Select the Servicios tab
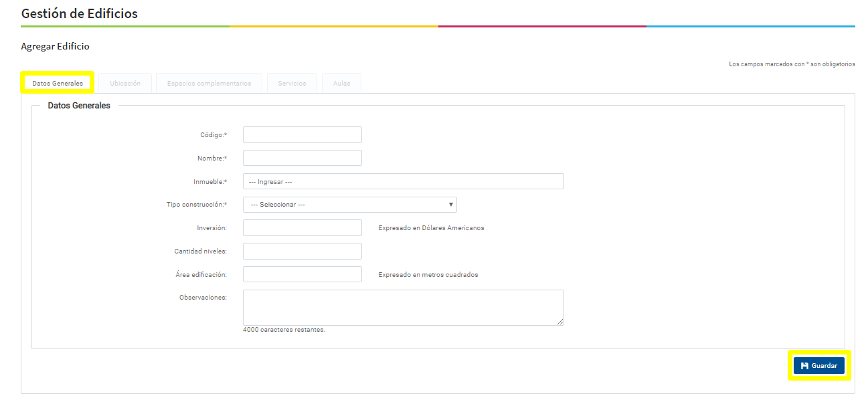The width and height of the screenshot is (868, 402). (292, 84)
